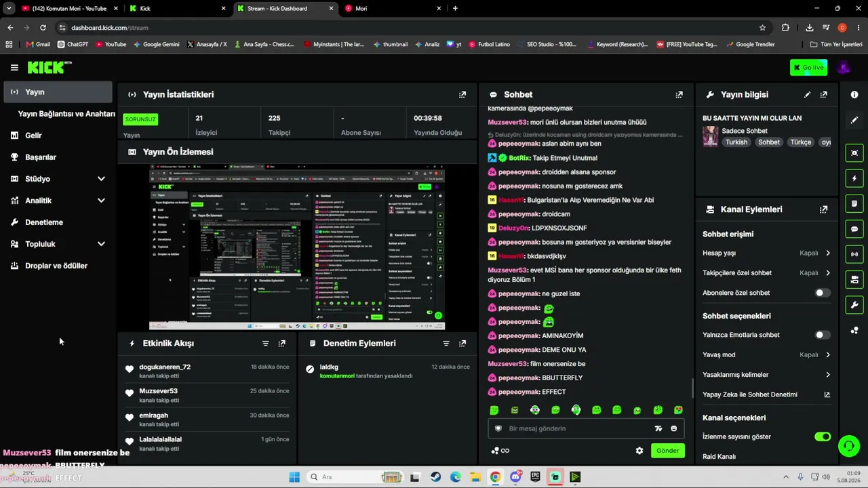Viewport: 868px width, 488px height.
Task: Open Yavaş mod options
Action: (x=766, y=354)
